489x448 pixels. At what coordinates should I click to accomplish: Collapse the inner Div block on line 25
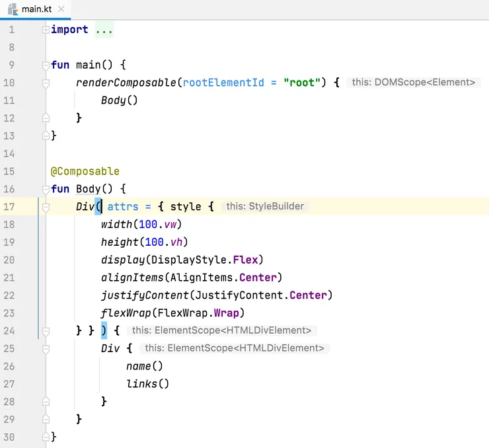coord(46,348)
